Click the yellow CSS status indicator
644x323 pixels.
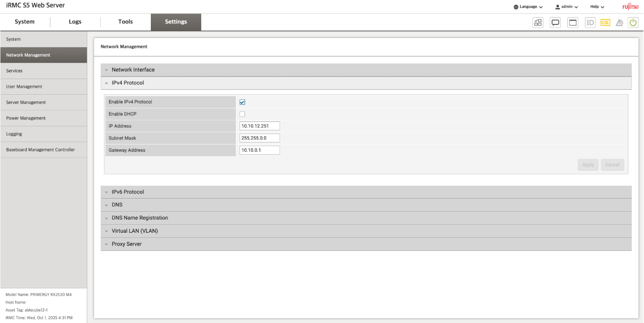pyautogui.click(x=605, y=22)
